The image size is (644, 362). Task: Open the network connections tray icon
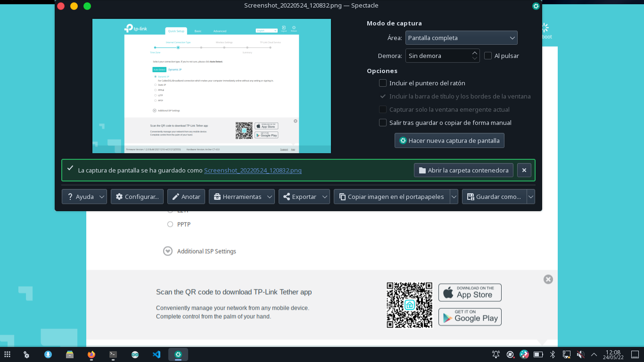click(567, 354)
